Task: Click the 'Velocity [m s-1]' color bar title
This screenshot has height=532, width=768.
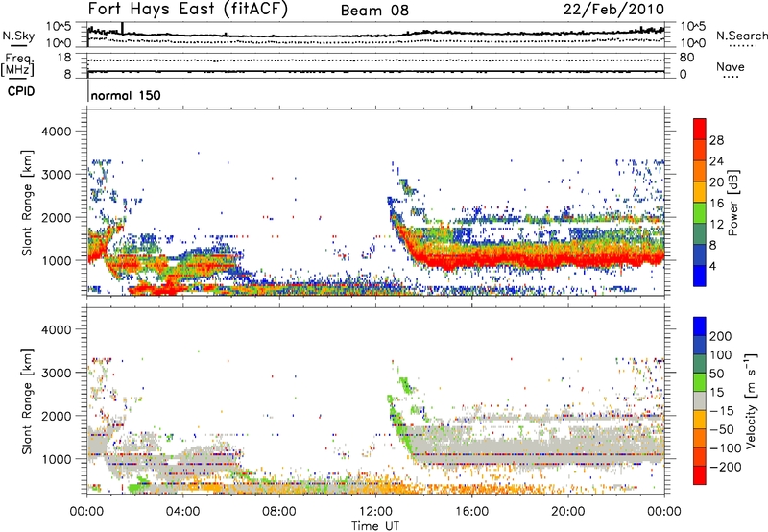Action: [x=751, y=400]
